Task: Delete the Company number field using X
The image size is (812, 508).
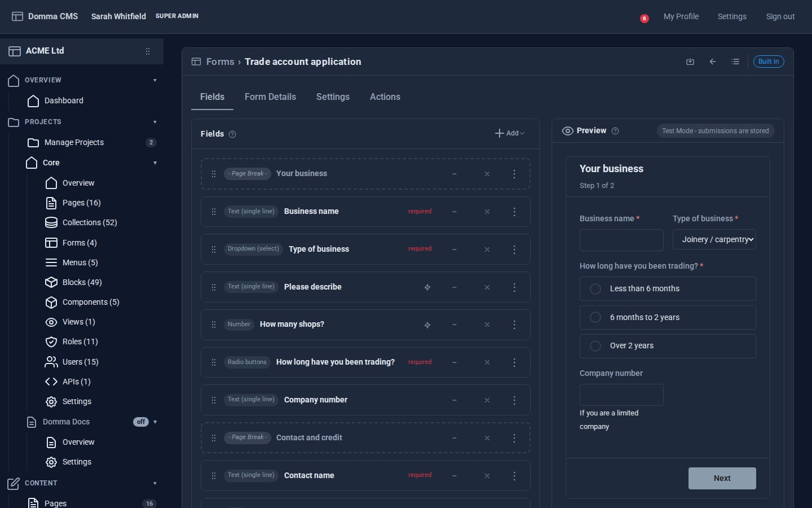Action: click(x=487, y=400)
